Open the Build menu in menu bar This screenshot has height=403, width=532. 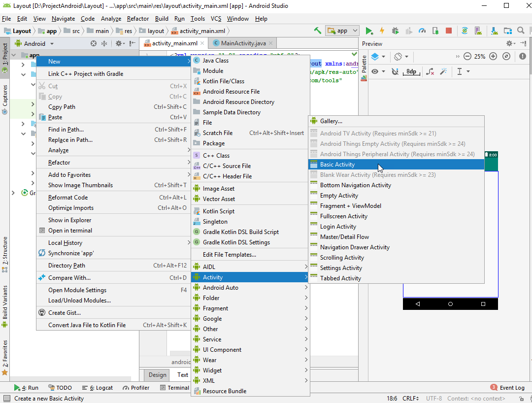[x=162, y=19]
